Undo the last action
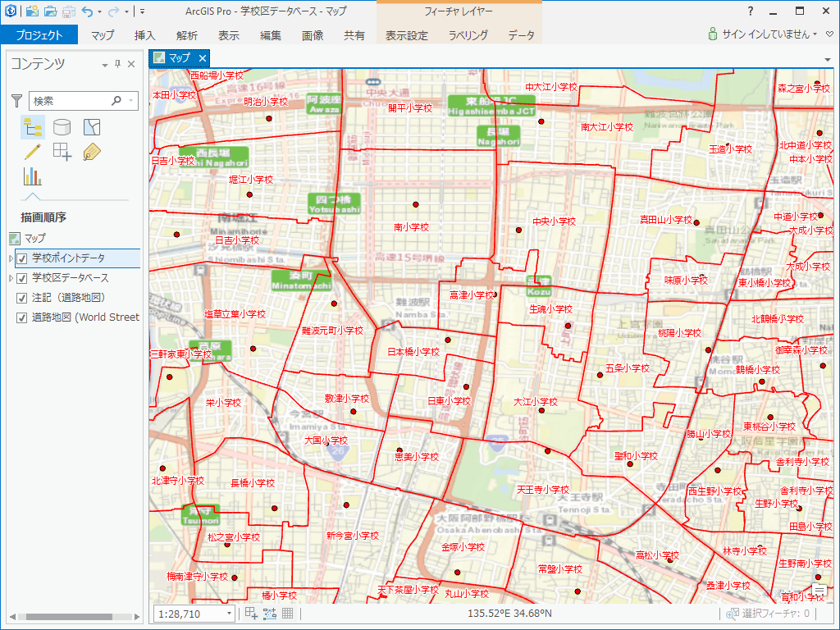This screenshot has width=840, height=630. coord(87,11)
